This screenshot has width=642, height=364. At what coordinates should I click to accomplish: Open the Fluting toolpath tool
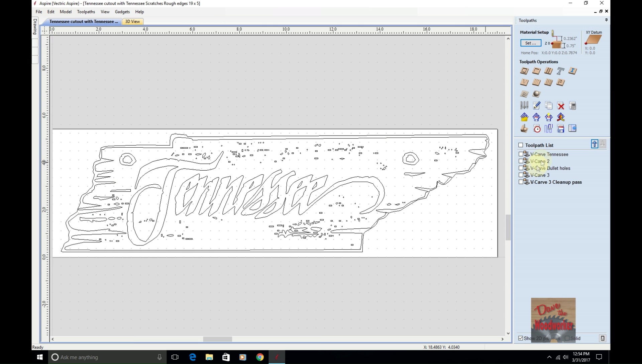536,82
